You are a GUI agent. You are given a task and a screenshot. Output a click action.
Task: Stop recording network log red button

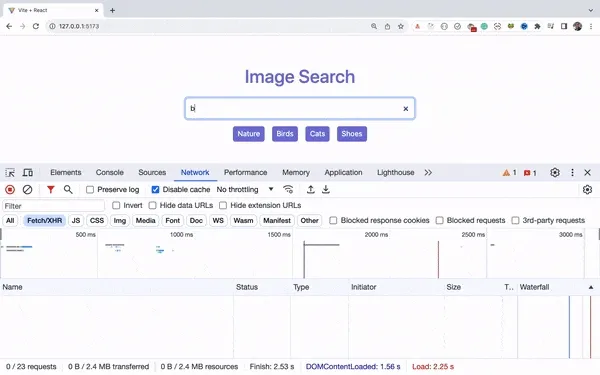tap(10, 189)
